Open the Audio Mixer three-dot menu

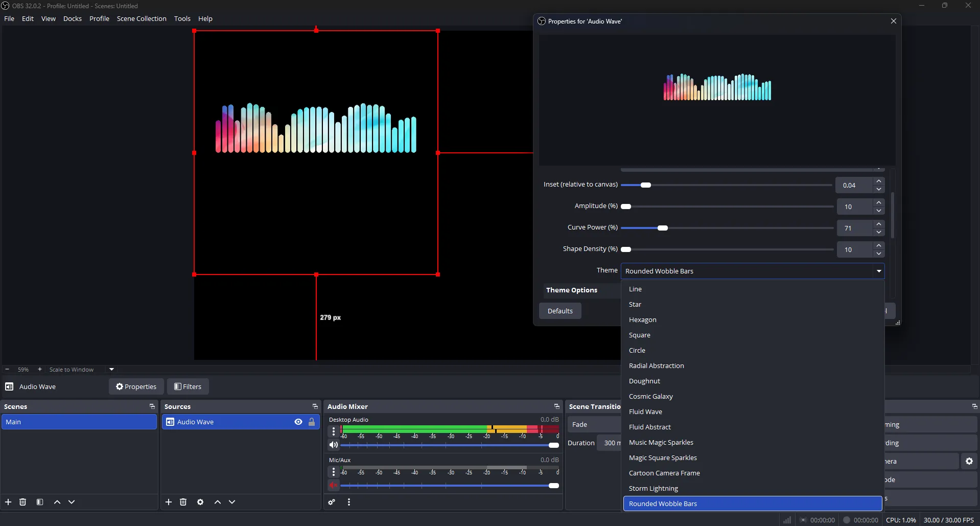coord(348,502)
